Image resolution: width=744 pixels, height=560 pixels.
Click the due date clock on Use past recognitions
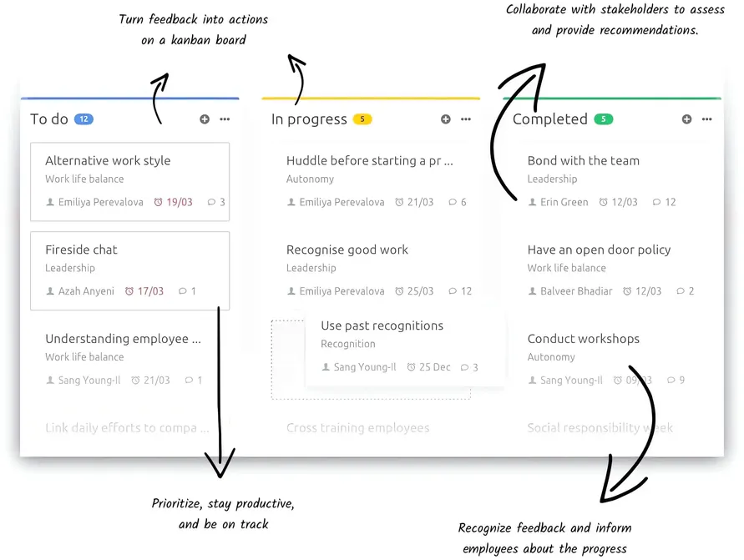(411, 367)
